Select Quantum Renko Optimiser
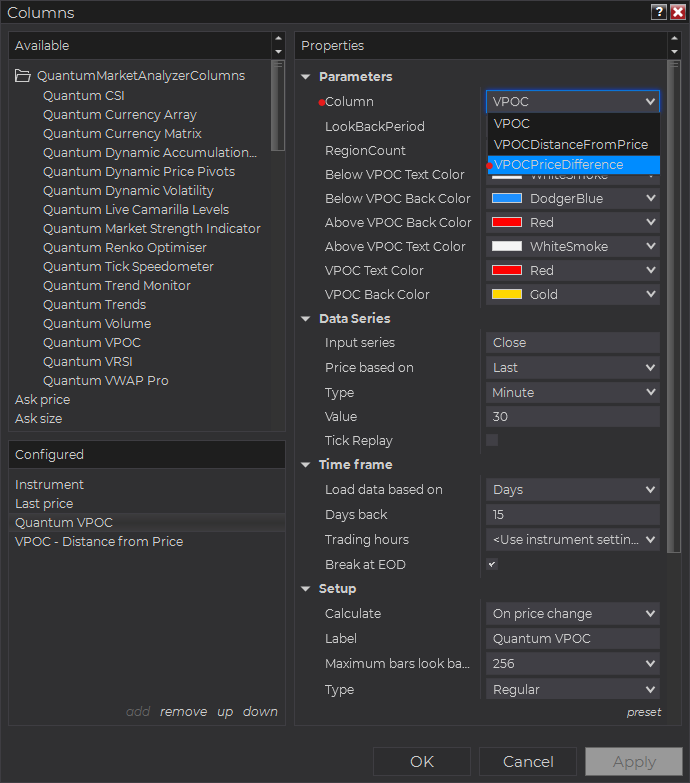The height and width of the screenshot is (783, 690). point(125,248)
